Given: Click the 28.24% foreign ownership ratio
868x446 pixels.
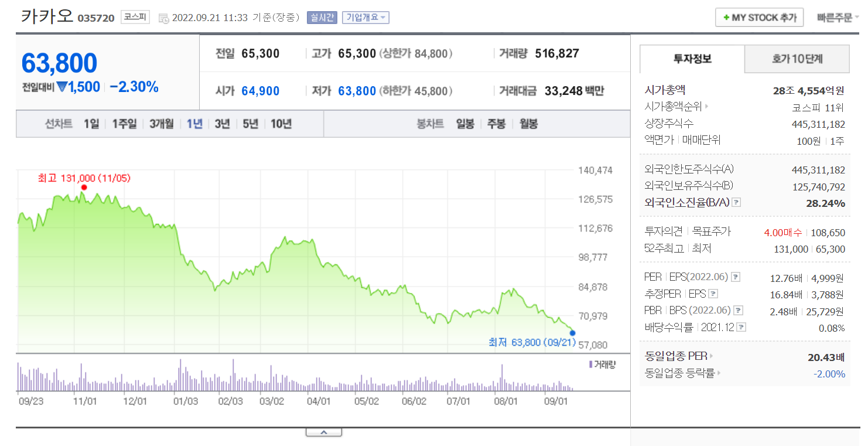Looking at the screenshot, I should pos(825,203).
